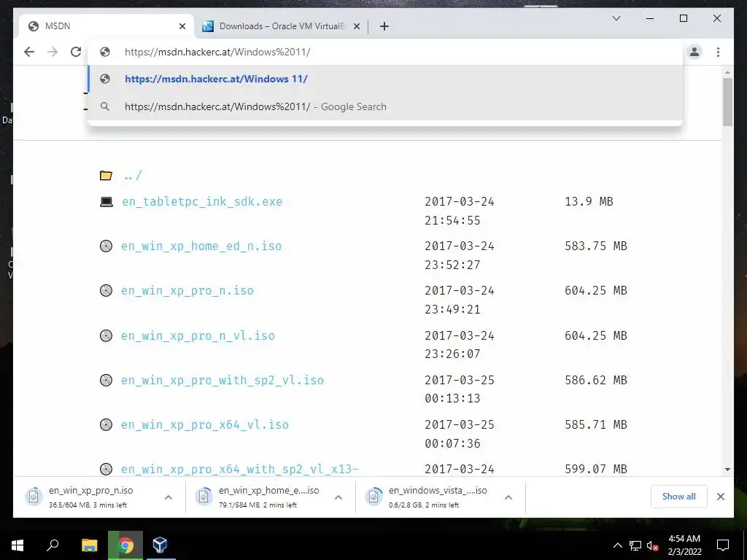
Task: Show hidden system tray icons
Action: (x=617, y=545)
